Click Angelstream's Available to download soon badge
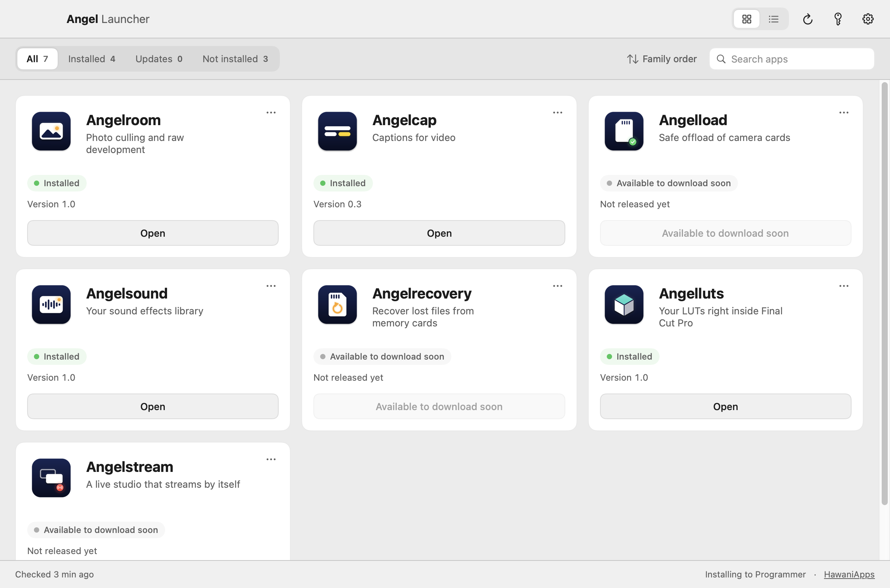Screen dimensions: 890x588 pos(96,530)
